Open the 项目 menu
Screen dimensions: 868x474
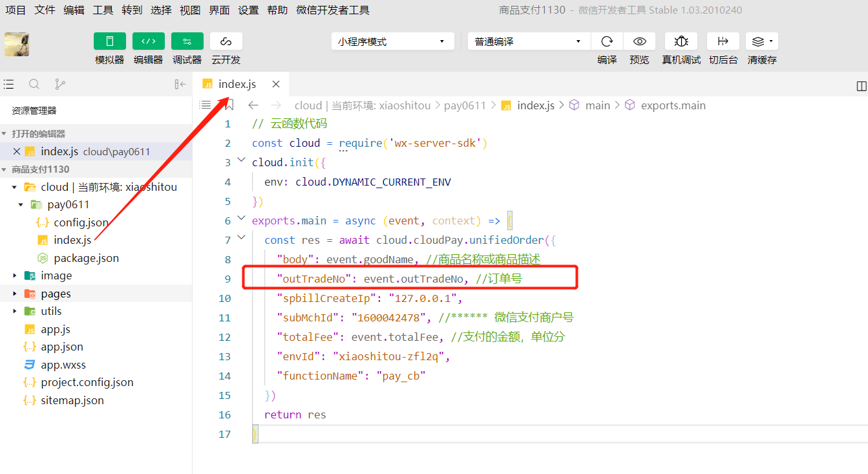[16, 10]
